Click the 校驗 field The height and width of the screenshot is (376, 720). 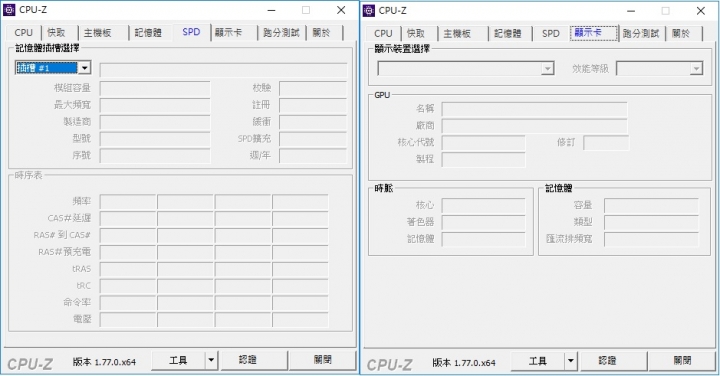[313, 88]
